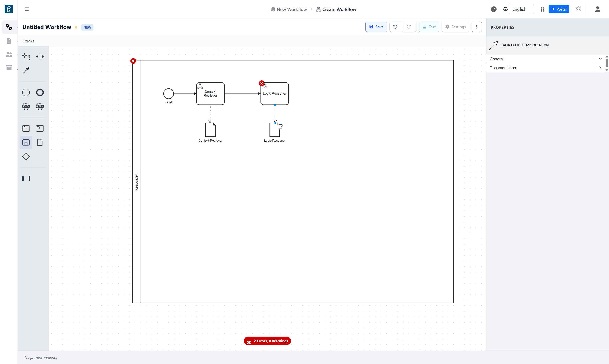Save the workflow

click(x=376, y=27)
